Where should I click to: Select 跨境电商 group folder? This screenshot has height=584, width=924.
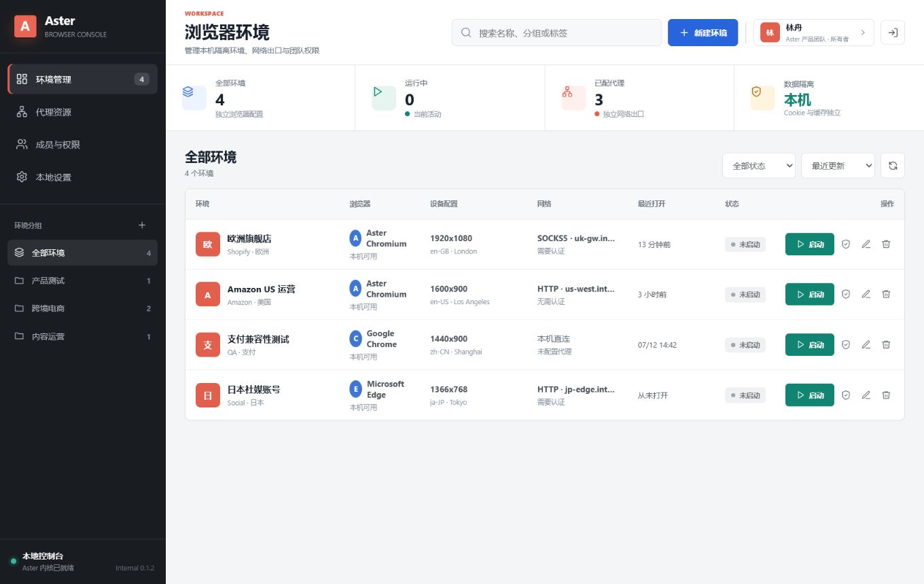pos(83,308)
